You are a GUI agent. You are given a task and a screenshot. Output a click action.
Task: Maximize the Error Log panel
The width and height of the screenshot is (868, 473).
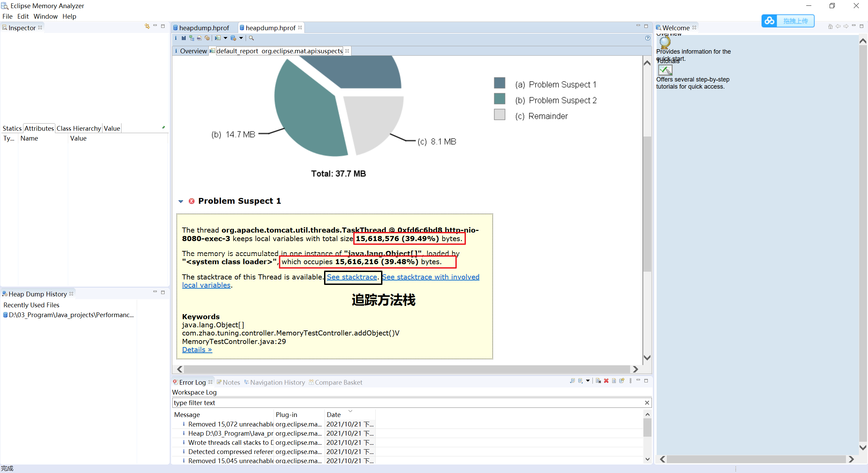pos(646,380)
